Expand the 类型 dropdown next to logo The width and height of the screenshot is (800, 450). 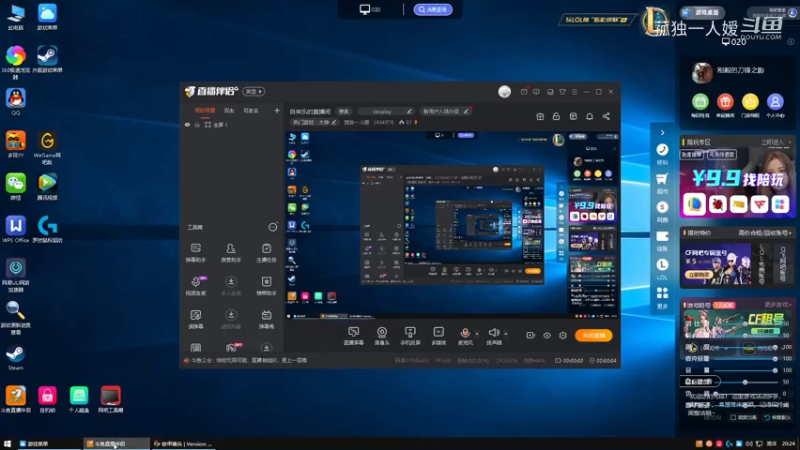tap(254, 91)
